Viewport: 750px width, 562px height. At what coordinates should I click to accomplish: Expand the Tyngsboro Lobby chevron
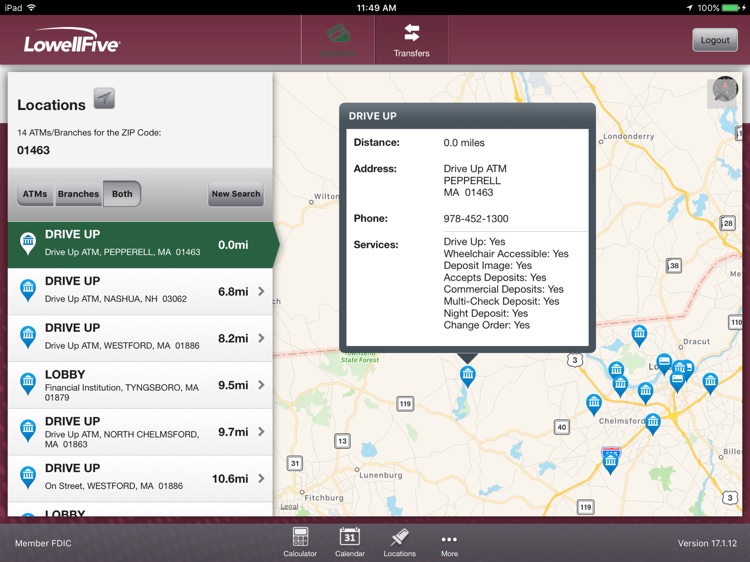pos(261,385)
